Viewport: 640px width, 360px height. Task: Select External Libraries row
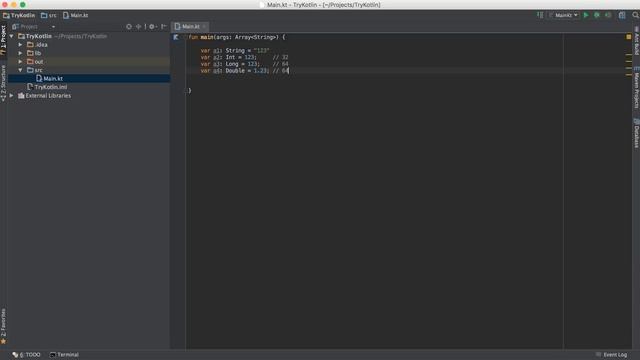click(89, 96)
